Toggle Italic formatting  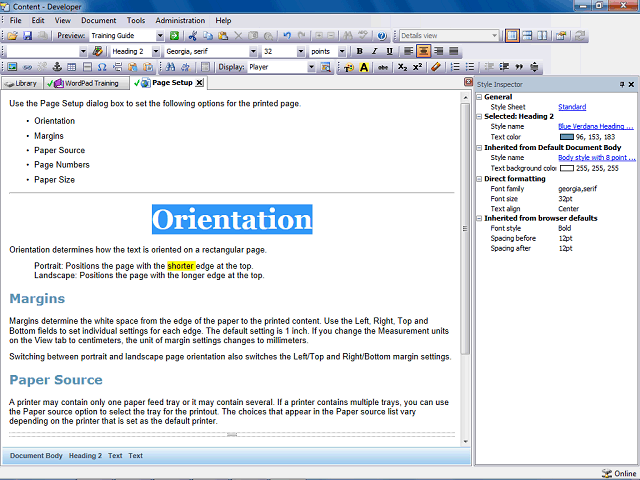(374, 51)
